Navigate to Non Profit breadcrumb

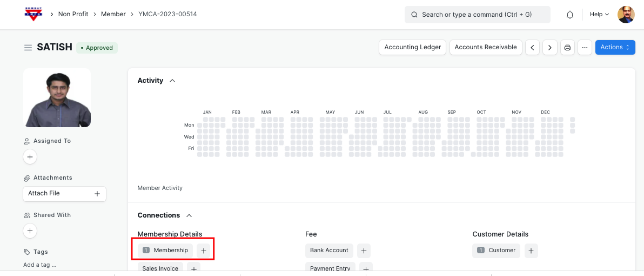tap(73, 14)
